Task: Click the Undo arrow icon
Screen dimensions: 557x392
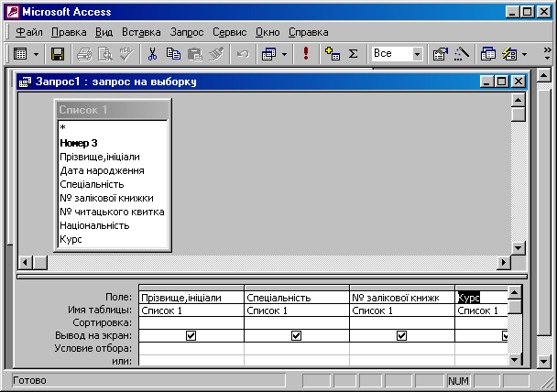Action: (x=243, y=54)
